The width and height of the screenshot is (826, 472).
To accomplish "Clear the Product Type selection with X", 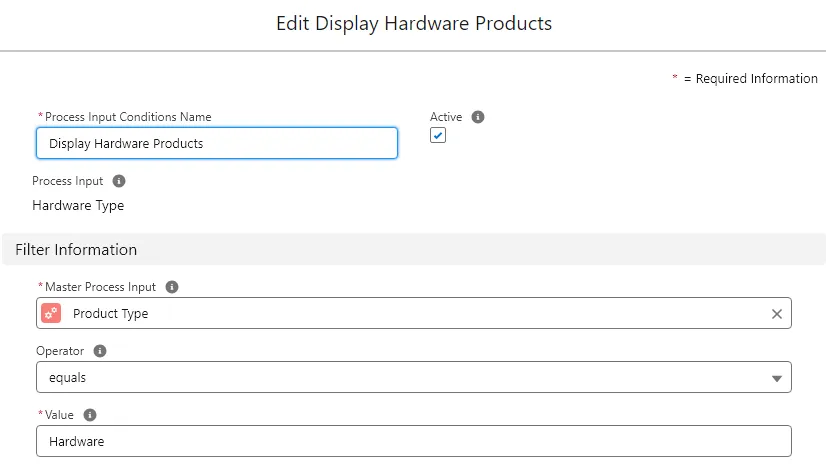I will (x=777, y=314).
